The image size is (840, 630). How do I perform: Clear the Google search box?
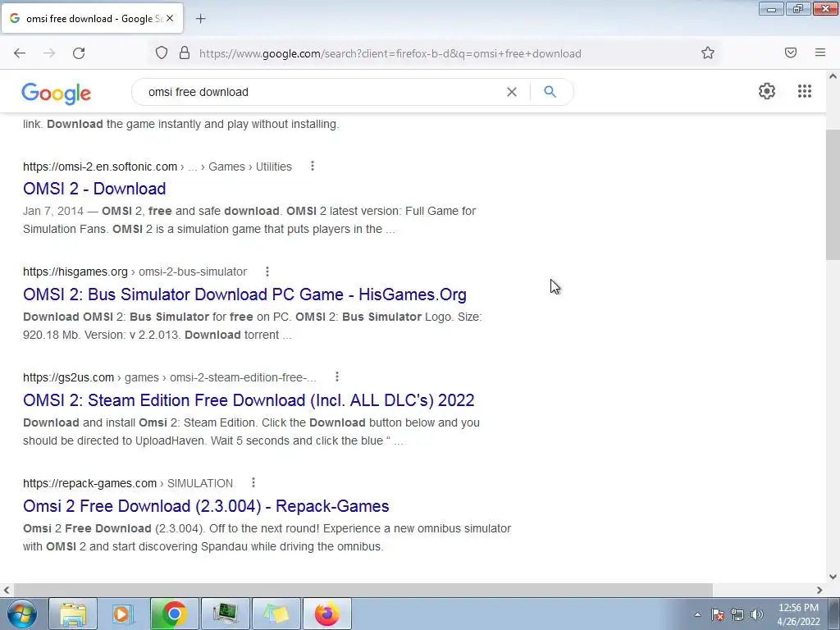pyautogui.click(x=512, y=92)
